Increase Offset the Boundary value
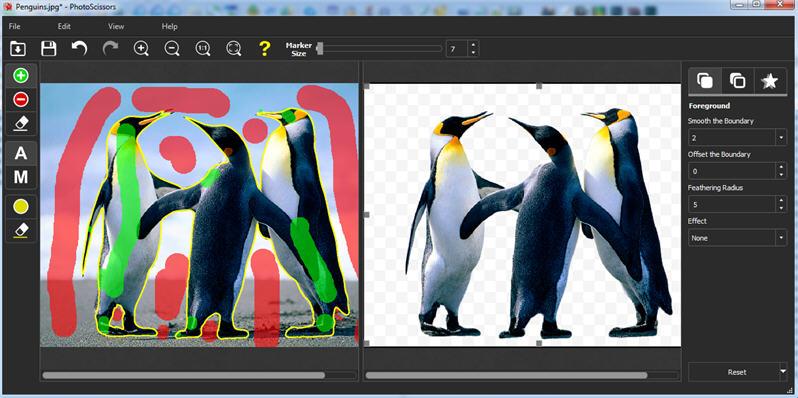Viewport: 798px width, 398px height. [x=781, y=167]
